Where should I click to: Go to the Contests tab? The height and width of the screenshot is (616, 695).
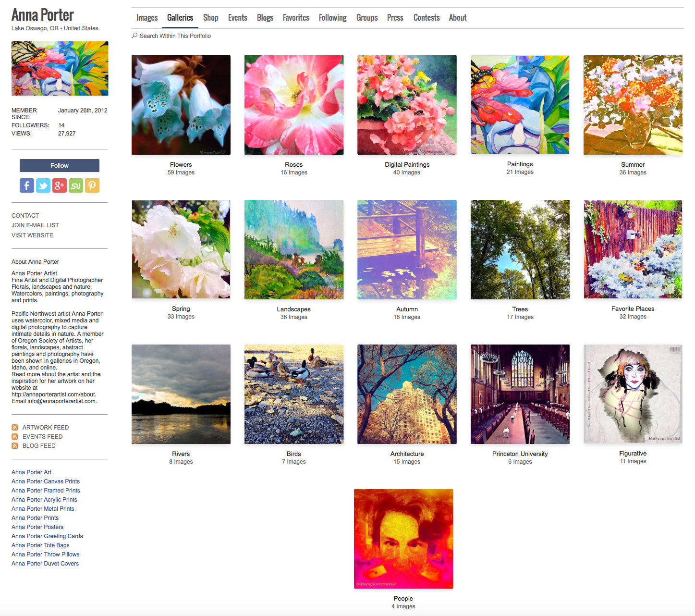click(427, 18)
